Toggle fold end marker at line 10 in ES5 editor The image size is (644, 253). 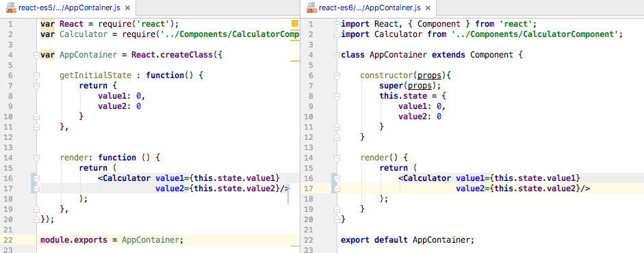(x=36, y=117)
